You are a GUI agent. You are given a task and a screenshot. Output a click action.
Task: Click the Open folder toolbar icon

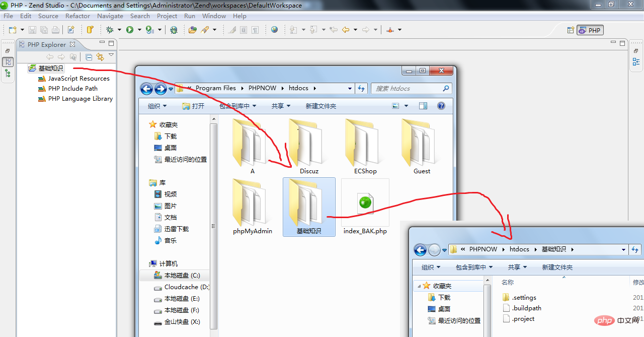click(192, 30)
